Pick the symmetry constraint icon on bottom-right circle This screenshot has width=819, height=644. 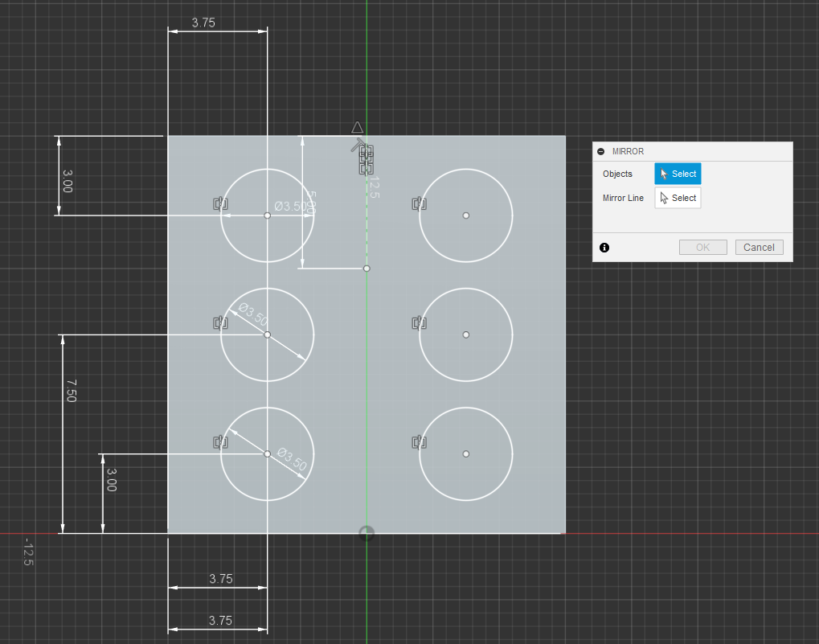418,441
